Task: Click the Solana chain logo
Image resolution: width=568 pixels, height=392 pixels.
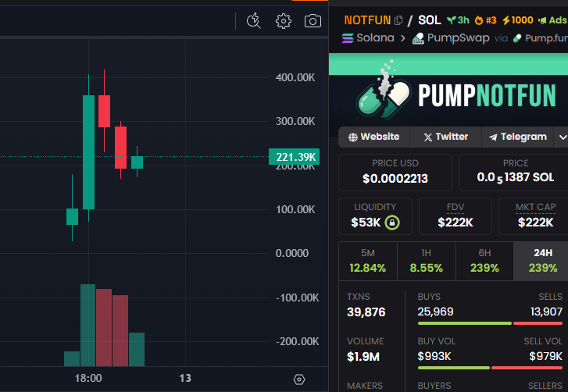Action: (x=348, y=38)
